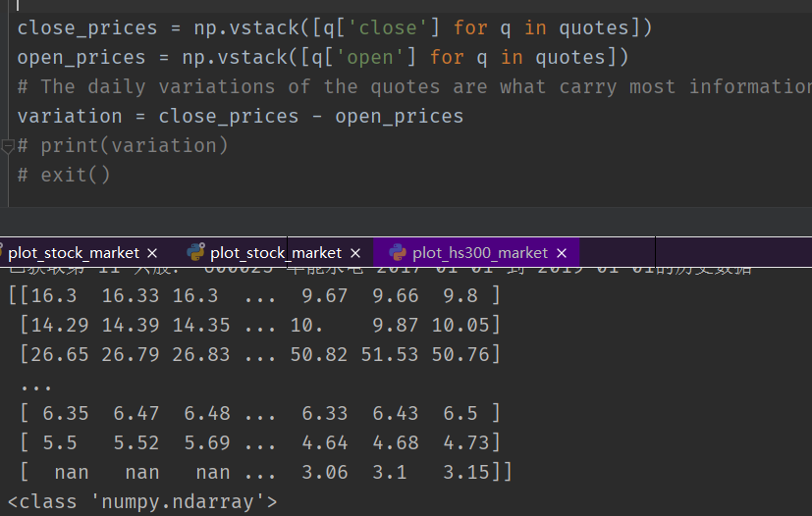Close the middle plot_stock_market tab
Viewport: 812px width, 516px height.
pyautogui.click(x=355, y=253)
